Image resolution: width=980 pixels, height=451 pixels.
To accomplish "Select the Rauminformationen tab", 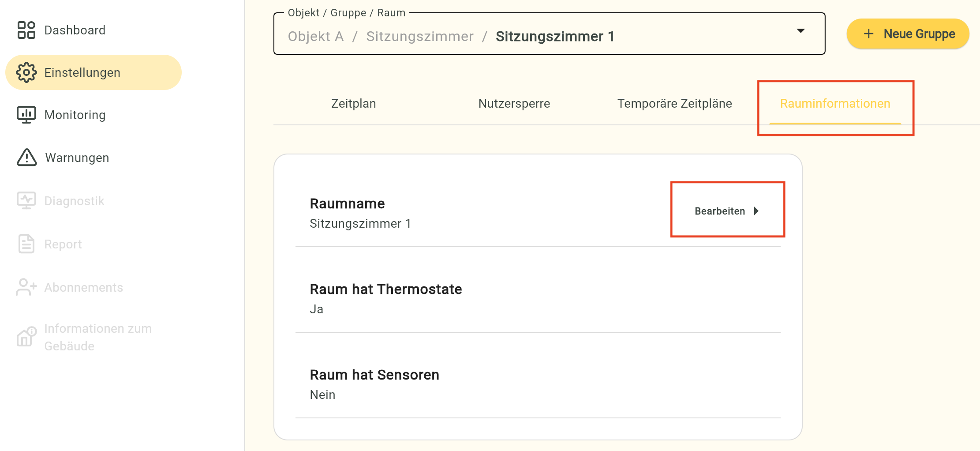I will click(x=835, y=103).
